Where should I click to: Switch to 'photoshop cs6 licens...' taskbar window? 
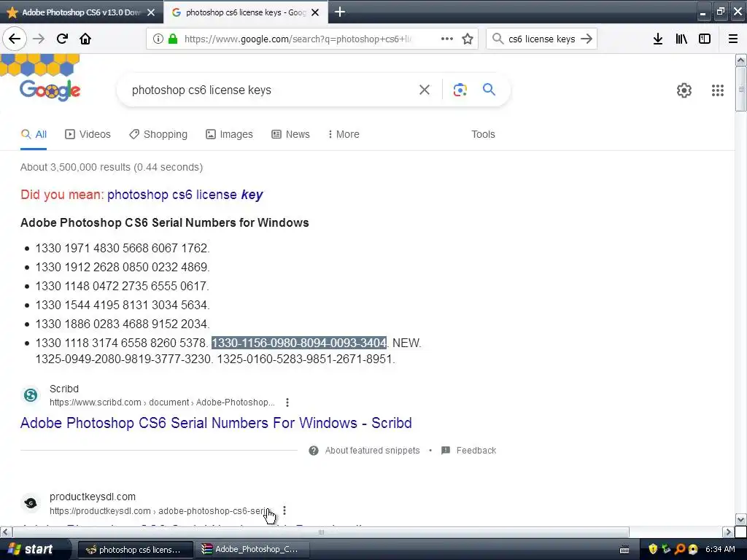click(135, 550)
